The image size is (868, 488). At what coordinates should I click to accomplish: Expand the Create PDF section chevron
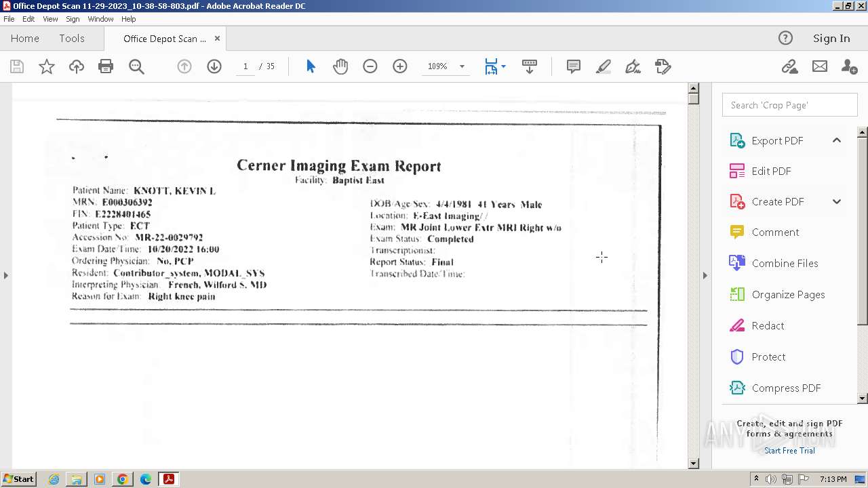[837, 201]
